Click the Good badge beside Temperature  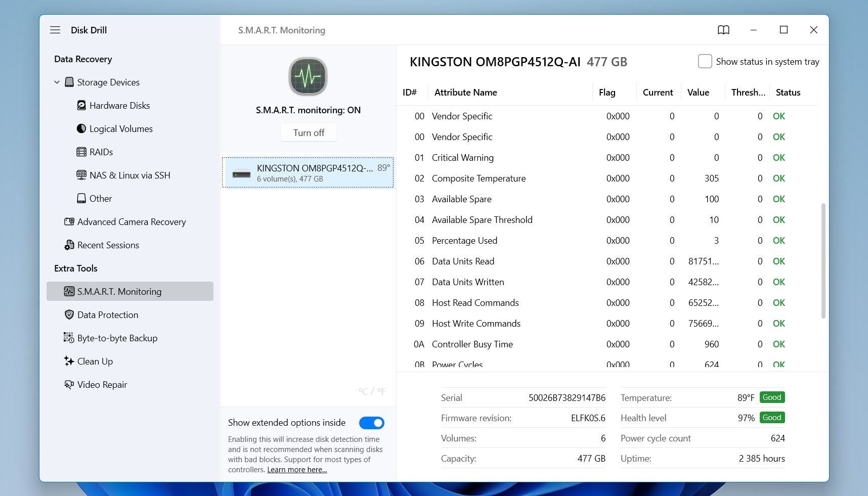[x=772, y=397]
